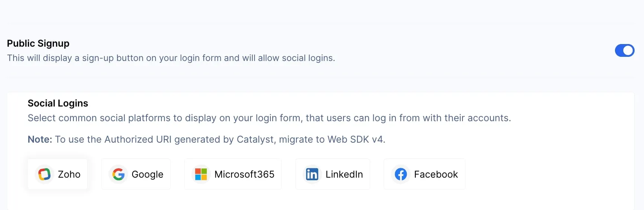Click the "Google" text label
Screen dimensions: 644x210
tap(147, 175)
